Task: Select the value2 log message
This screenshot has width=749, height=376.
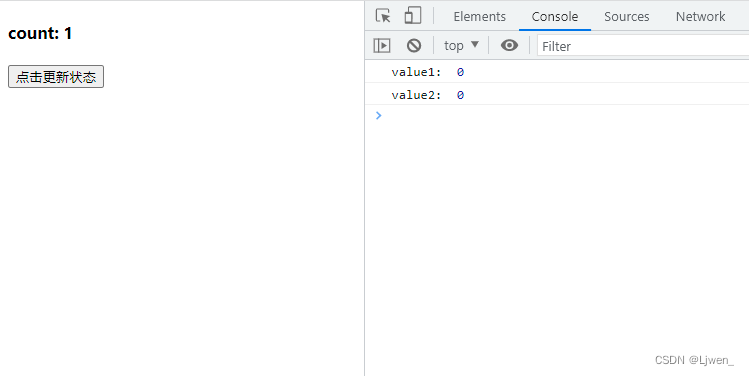Action: 557,95
